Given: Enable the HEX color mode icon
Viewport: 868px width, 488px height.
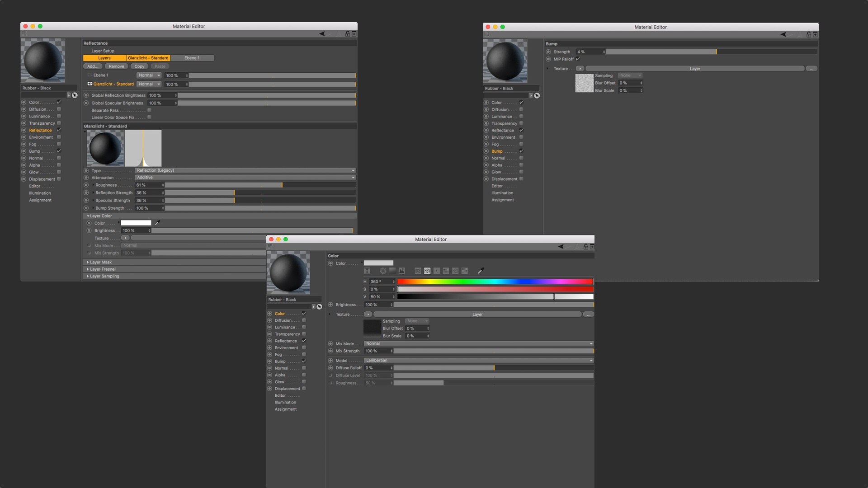Looking at the screenshot, I should coord(455,271).
